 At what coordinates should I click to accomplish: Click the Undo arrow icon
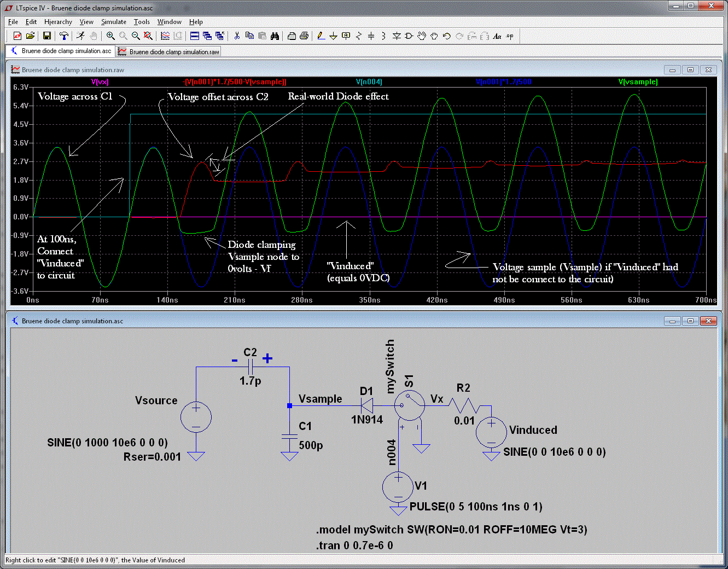click(447, 36)
